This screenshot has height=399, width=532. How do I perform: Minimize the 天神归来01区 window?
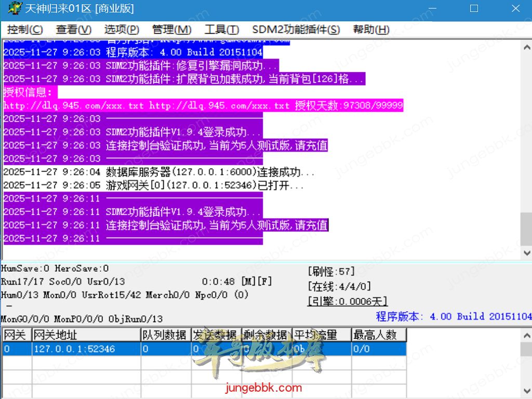tap(432, 9)
